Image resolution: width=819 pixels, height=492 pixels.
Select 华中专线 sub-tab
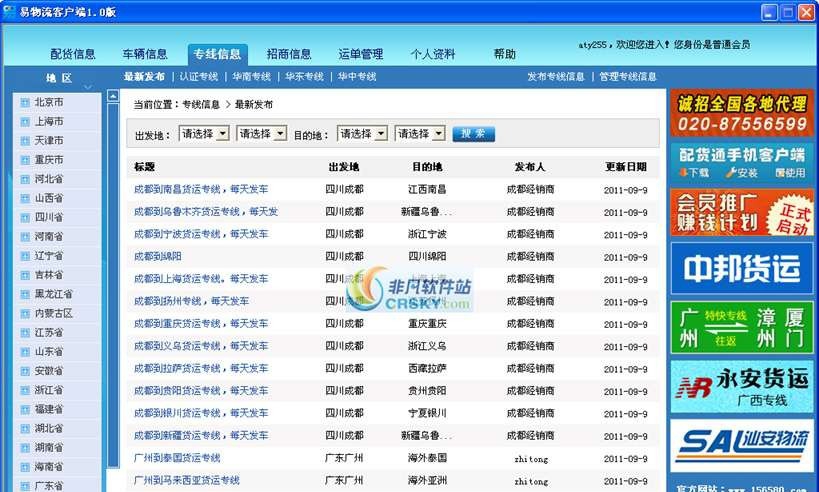point(357,76)
